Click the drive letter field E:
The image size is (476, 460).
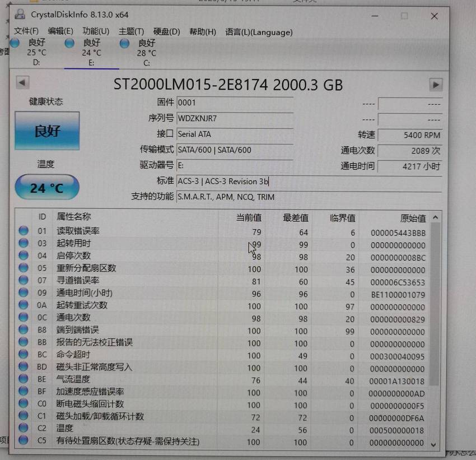tap(235, 165)
